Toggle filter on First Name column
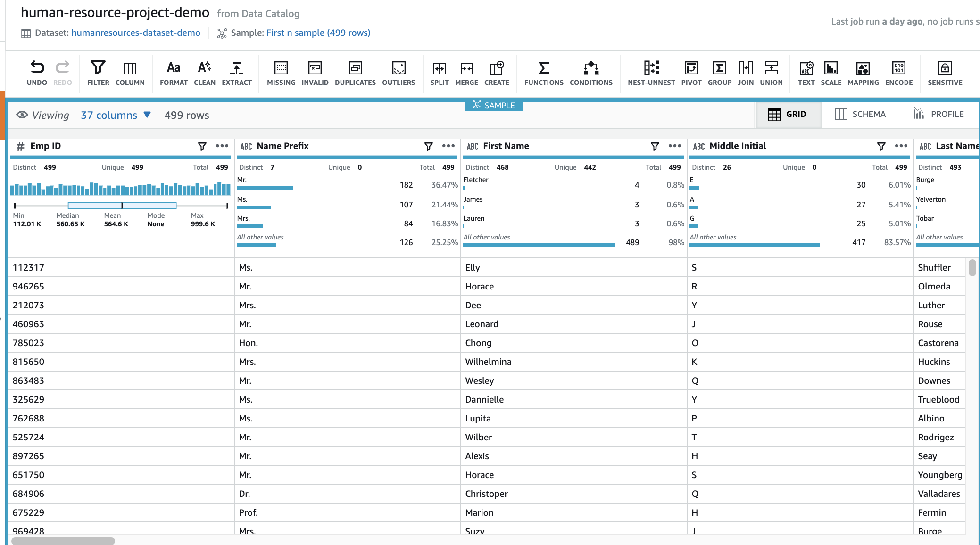 click(655, 146)
